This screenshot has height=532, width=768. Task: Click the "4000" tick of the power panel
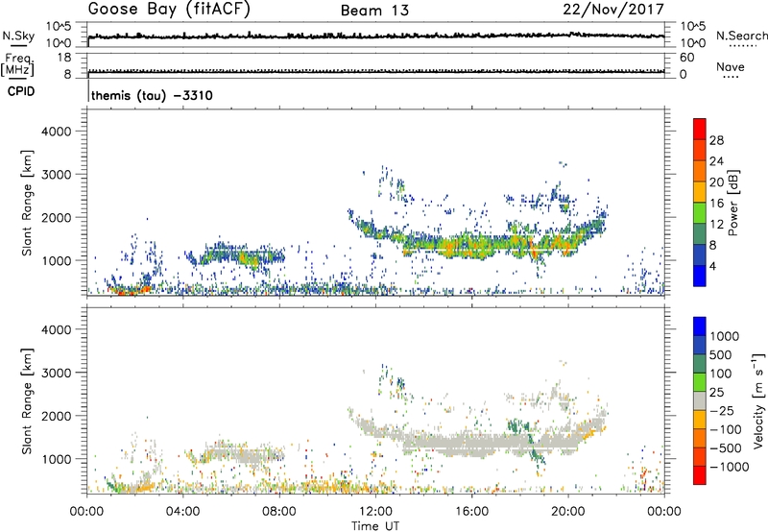57,132
